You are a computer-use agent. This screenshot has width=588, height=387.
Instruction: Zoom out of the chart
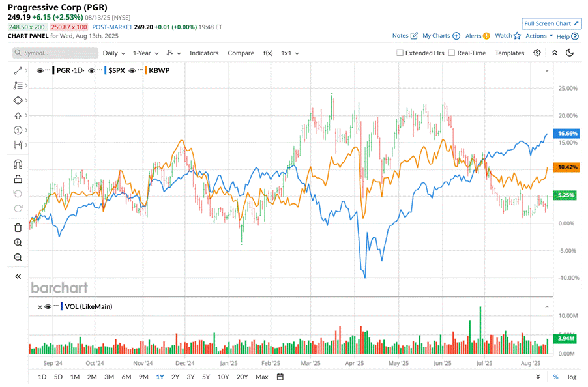pyautogui.click(x=18, y=257)
